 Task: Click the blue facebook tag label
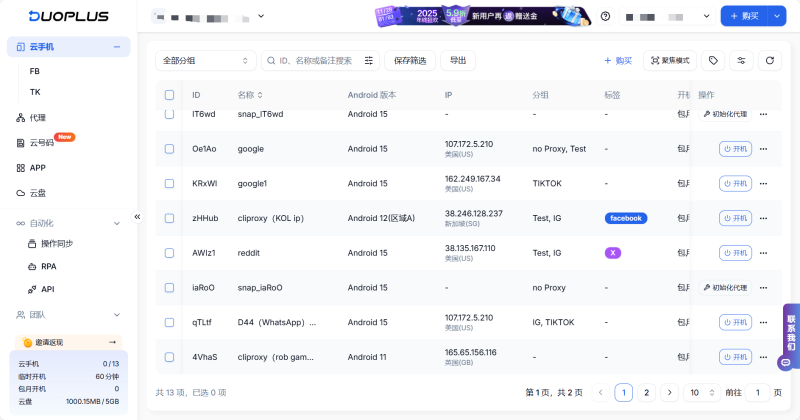pos(625,218)
